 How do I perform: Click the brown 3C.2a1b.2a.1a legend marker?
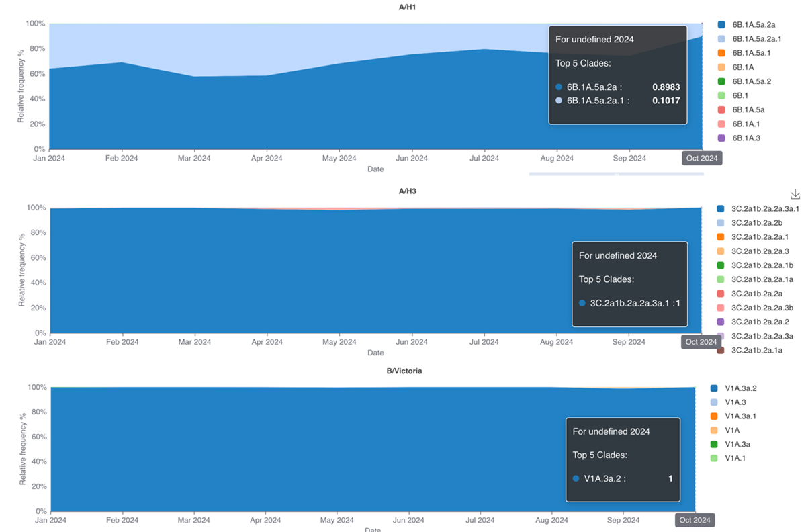(721, 350)
